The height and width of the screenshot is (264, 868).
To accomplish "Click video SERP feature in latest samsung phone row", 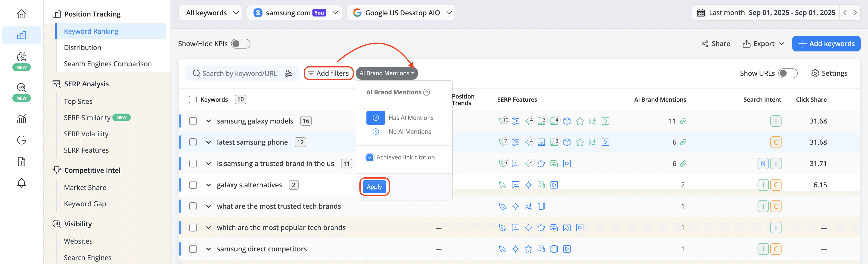I will 605,142.
